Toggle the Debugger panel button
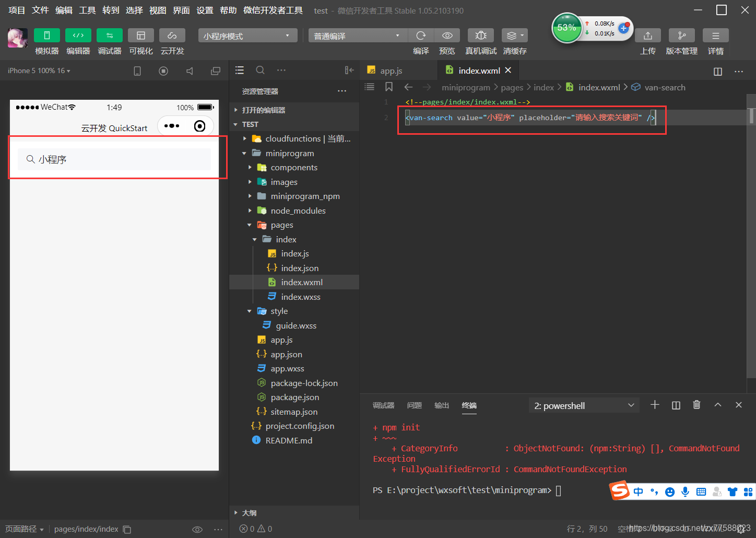Screen dimensions: 756x538 [110, 35]
